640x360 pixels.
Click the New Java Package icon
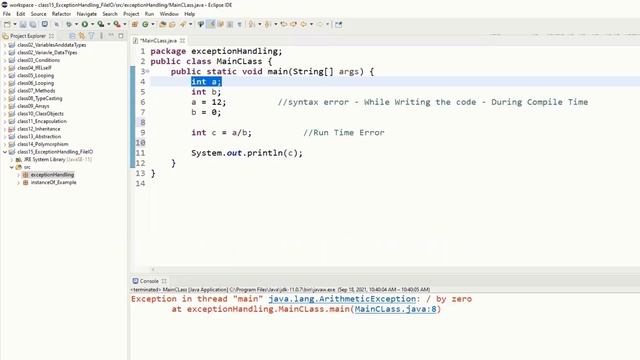(134, 24)
